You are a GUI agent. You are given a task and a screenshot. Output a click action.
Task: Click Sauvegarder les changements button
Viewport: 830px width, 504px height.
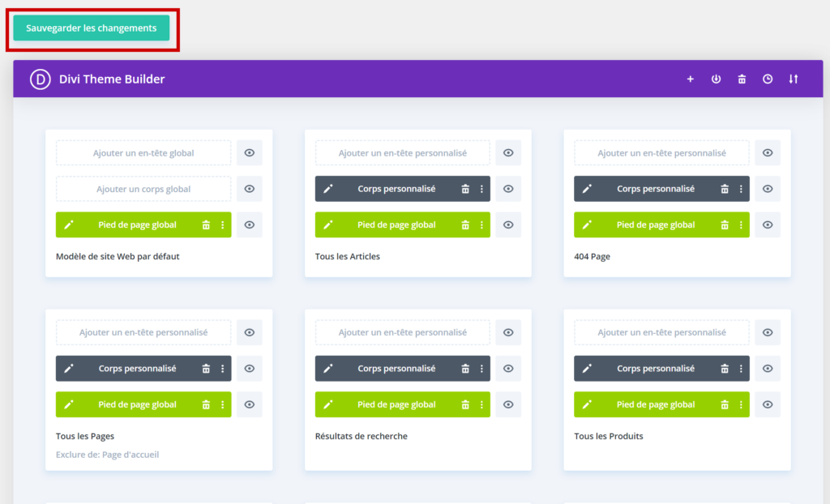(x=91, y=28)
